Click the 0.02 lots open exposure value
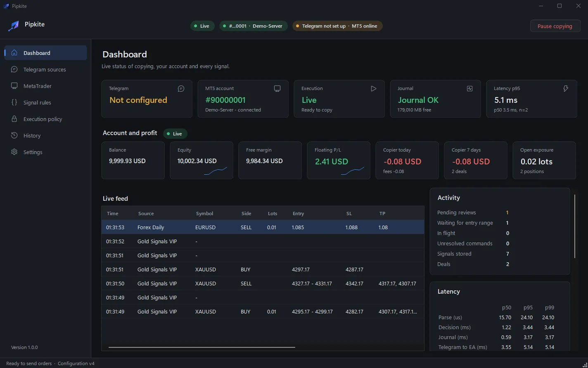Image resolution: width=588 pixels, height=368 pixels. [x=536, y=161]
